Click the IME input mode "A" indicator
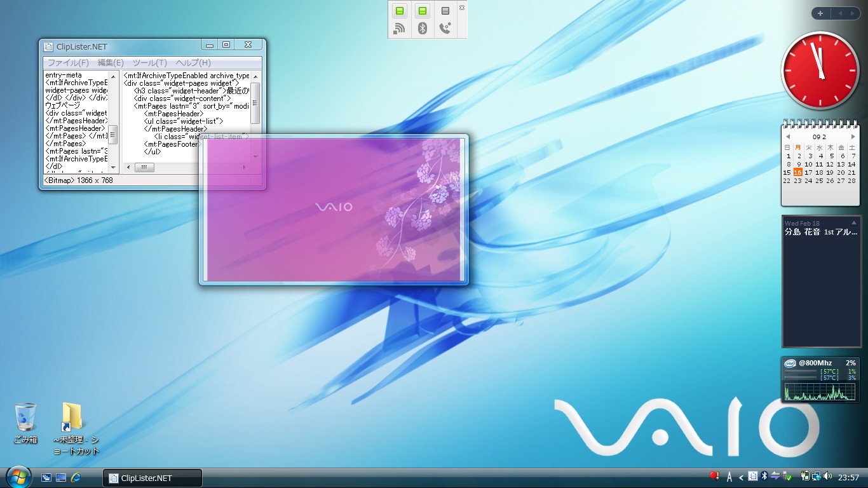Image resolution: width=868 pixels, height=488 pixels. (x=729, y=477)
